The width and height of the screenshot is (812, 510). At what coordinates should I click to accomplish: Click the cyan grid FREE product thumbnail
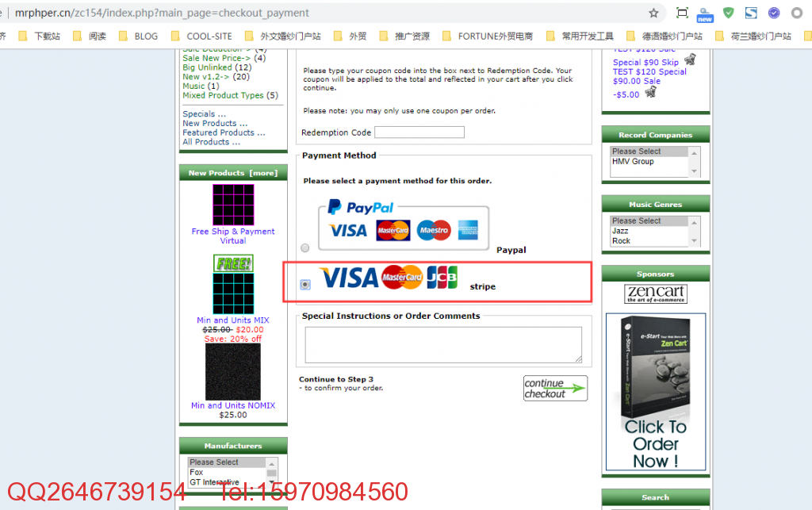click(233, 284)
